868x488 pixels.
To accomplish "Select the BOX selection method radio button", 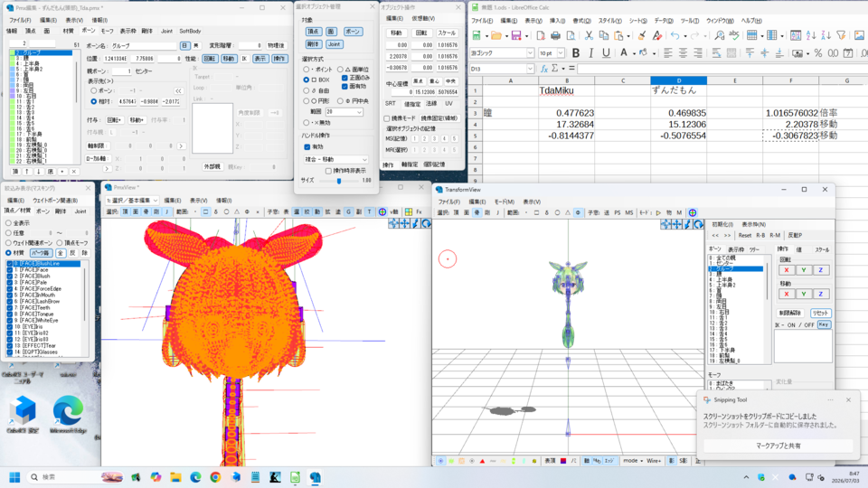I will coord(307,80).
